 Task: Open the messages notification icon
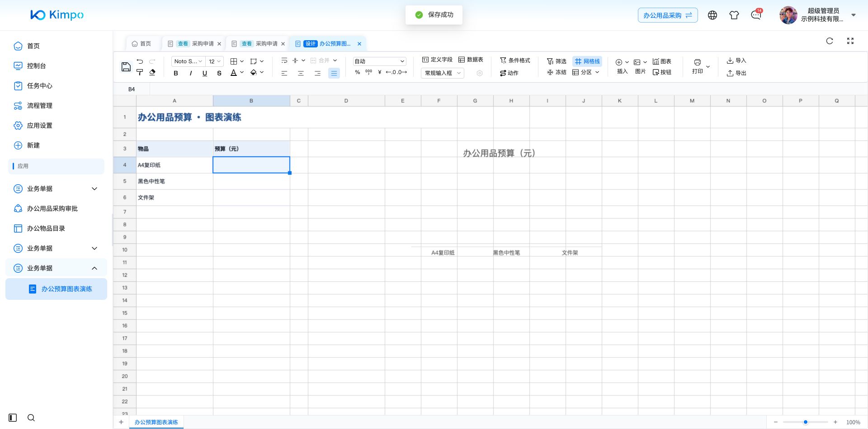click(x=756, y=15)
